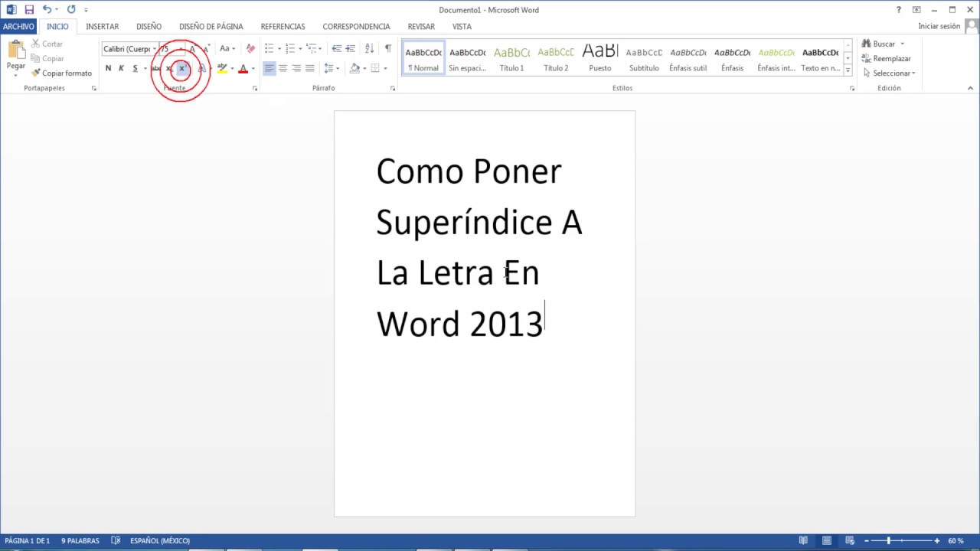The height and width of the screenshot is (551, 980).
Task: Sort text with the A-Z Ordenar icon
Action: (371, 49)
